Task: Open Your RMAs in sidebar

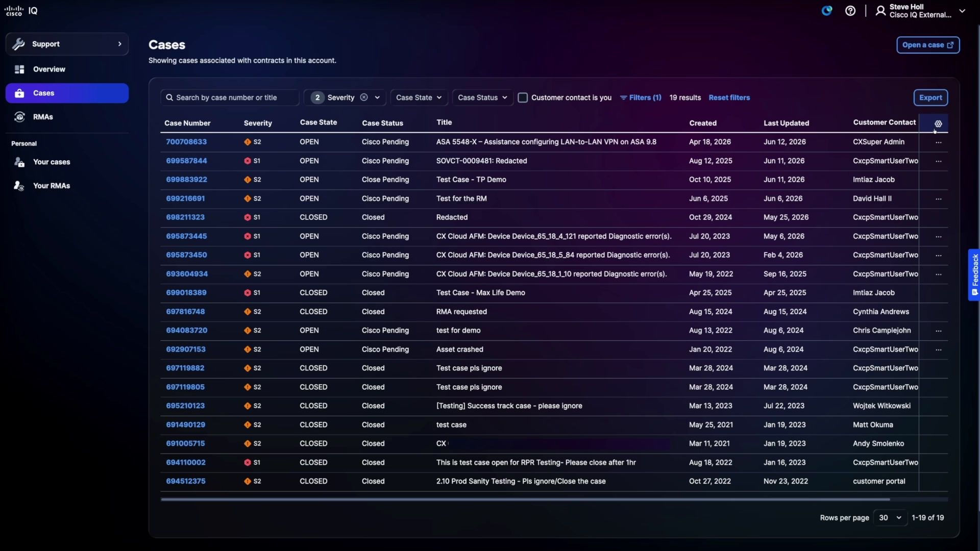Action: pyautogui.click(x=67, y=186)
